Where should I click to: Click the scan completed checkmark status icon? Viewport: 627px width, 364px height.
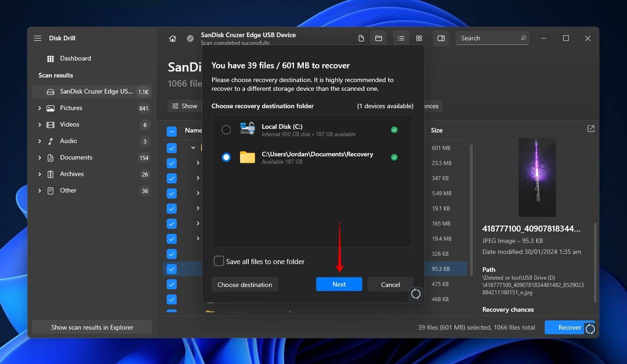(x=190, y=39)
